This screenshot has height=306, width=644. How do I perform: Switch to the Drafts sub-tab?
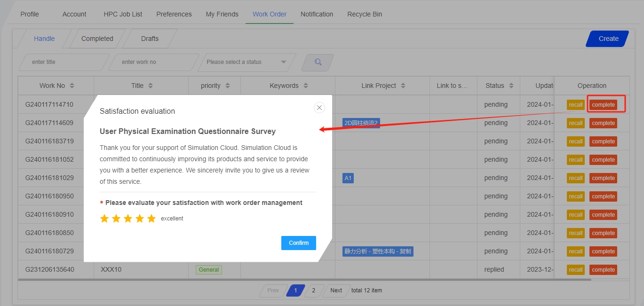coord(150,39)
